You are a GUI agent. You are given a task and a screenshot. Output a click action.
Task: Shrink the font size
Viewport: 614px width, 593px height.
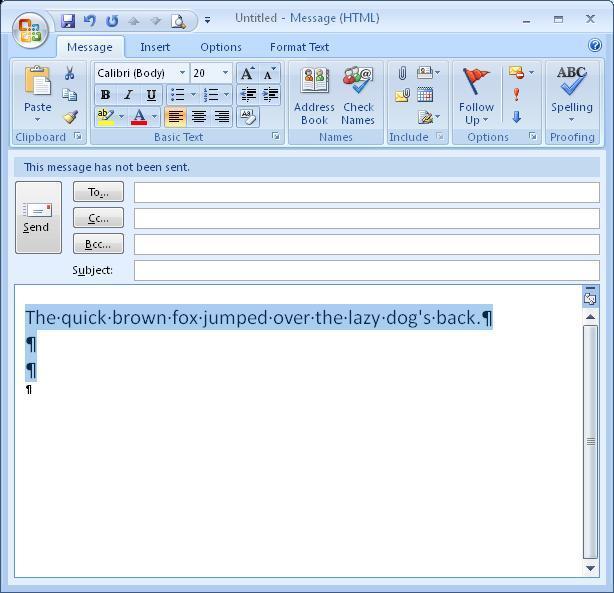point(269,73)
